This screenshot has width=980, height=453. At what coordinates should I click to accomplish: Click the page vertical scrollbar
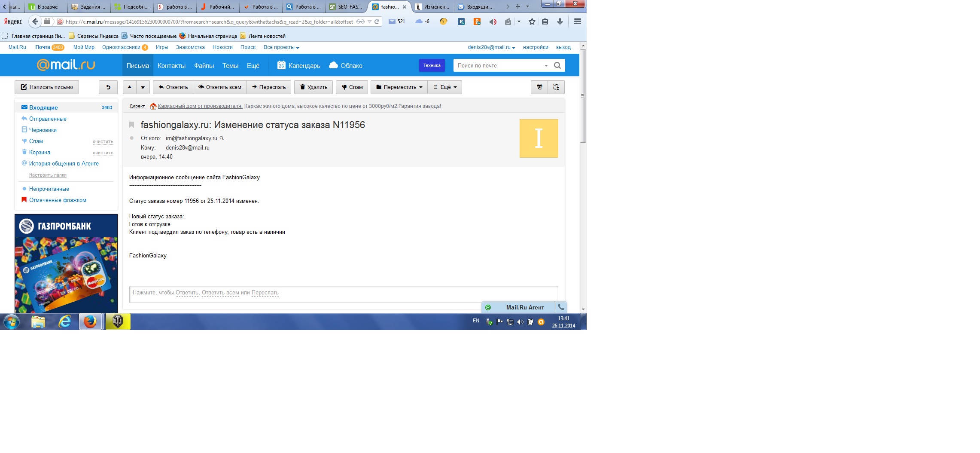(583, 96)
